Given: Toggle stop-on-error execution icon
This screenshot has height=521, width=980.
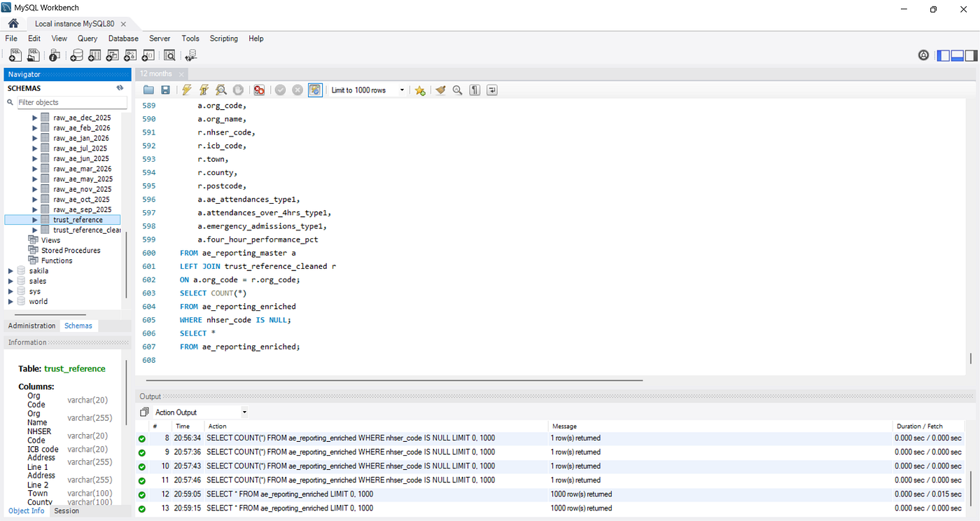Looking at the screenshot, I should (x=259, y=90).
